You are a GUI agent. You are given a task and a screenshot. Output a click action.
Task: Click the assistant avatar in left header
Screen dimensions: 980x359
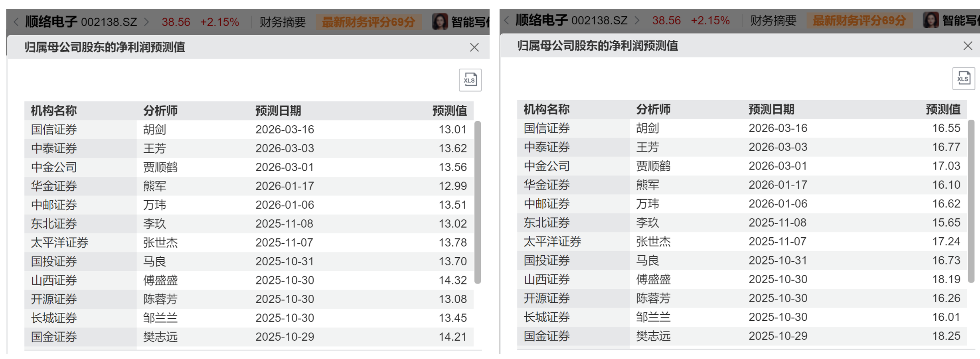[440, 22]
